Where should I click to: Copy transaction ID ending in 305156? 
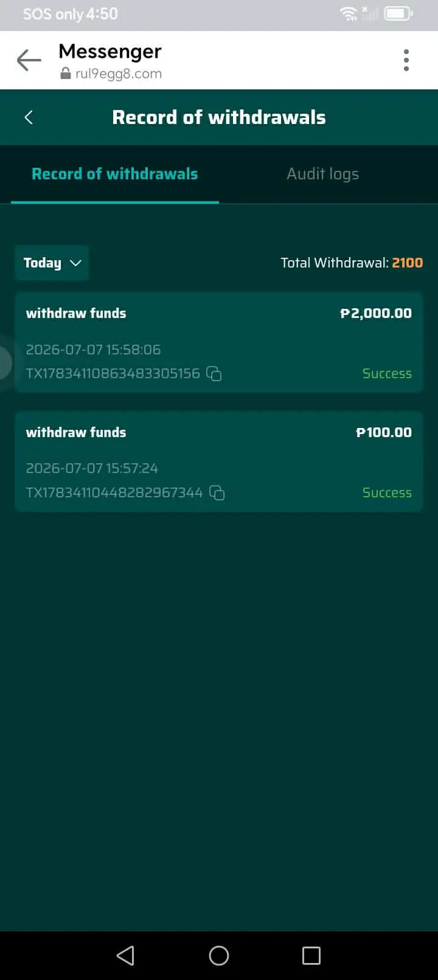pos(214,373)
